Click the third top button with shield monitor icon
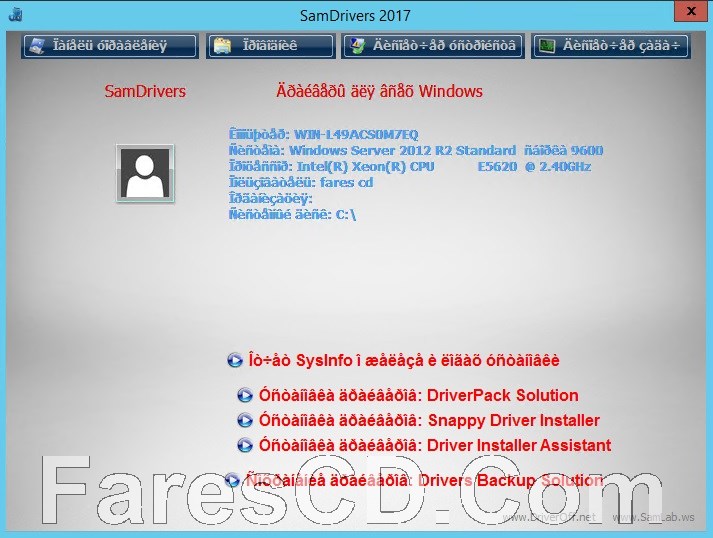713x538 pixels. click(x=433, y=46)
